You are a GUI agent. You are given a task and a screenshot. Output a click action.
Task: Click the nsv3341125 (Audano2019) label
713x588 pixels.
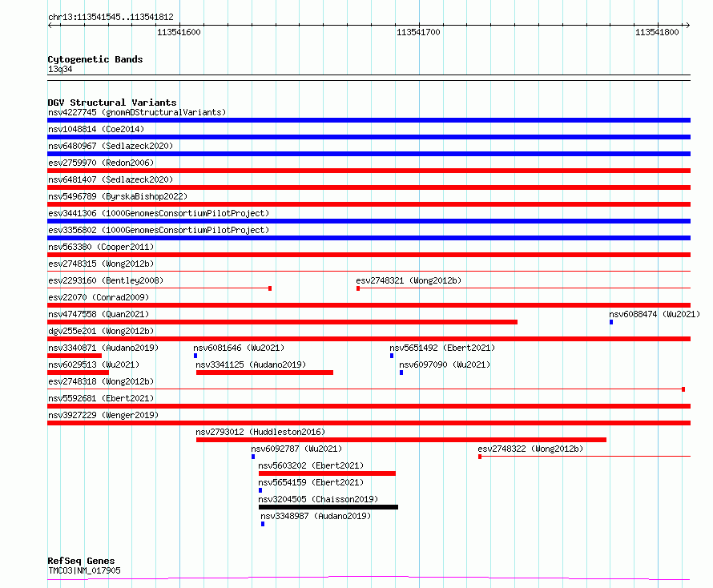click(251, 364)
